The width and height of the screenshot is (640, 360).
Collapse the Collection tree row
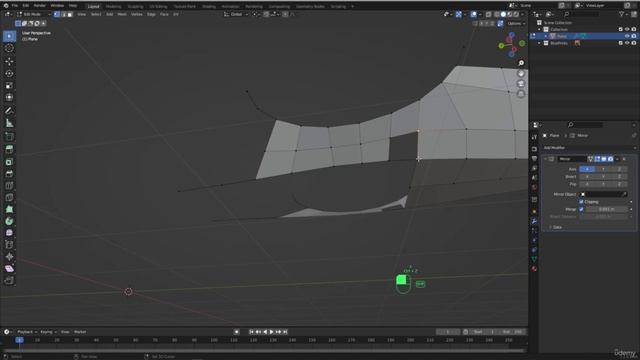[x=539, y=29]
